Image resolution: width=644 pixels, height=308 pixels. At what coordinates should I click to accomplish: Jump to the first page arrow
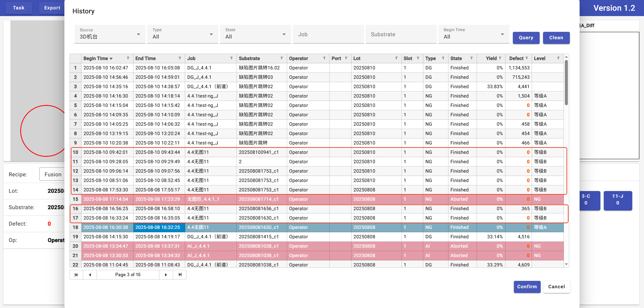(x=76, y=275)
